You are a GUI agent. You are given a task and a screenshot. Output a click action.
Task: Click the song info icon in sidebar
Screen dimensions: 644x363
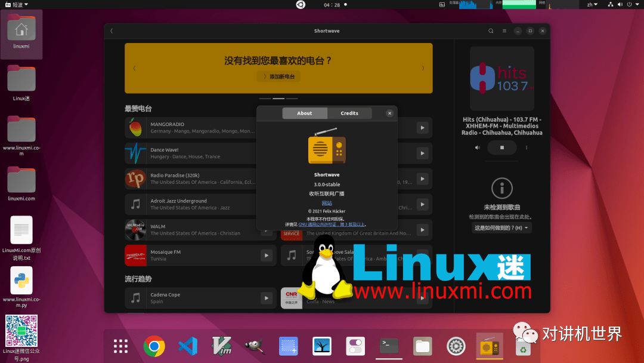point(502,188)
